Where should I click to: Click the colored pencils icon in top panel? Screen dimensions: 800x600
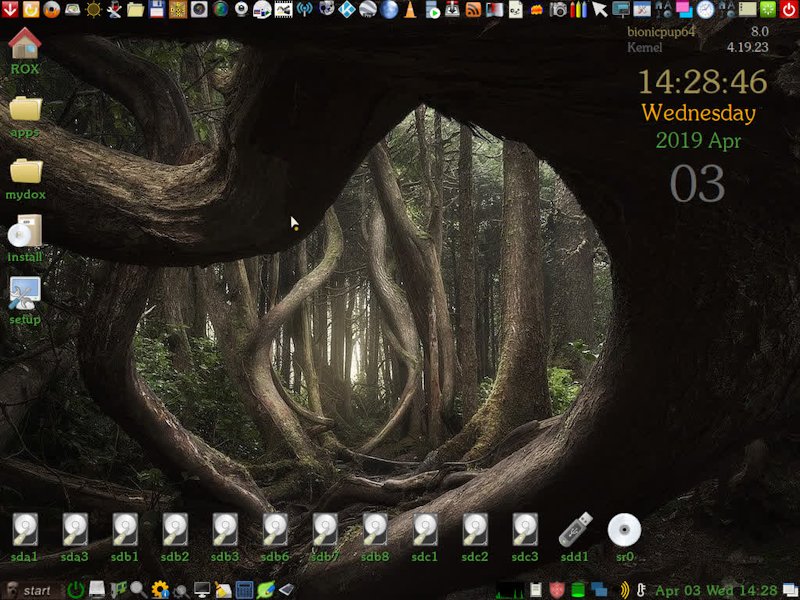click(x=579, y=9)
